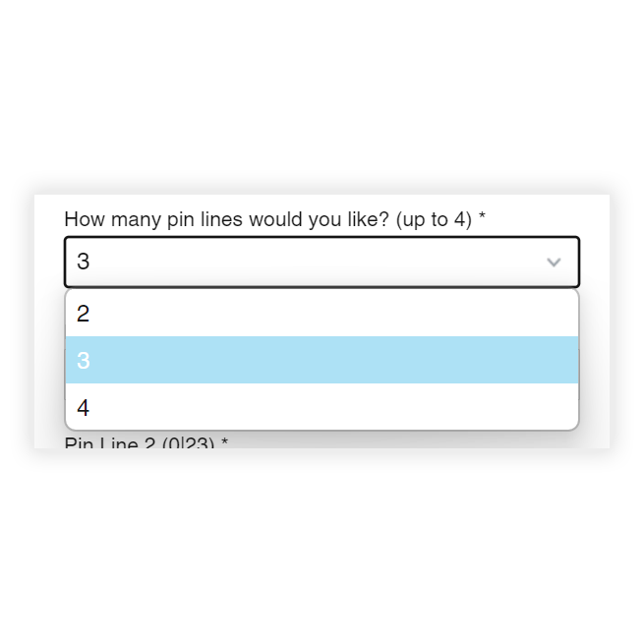Set the number of pin lines to two
The width and height of the screenshot is (644, 644).
(322, 314)
